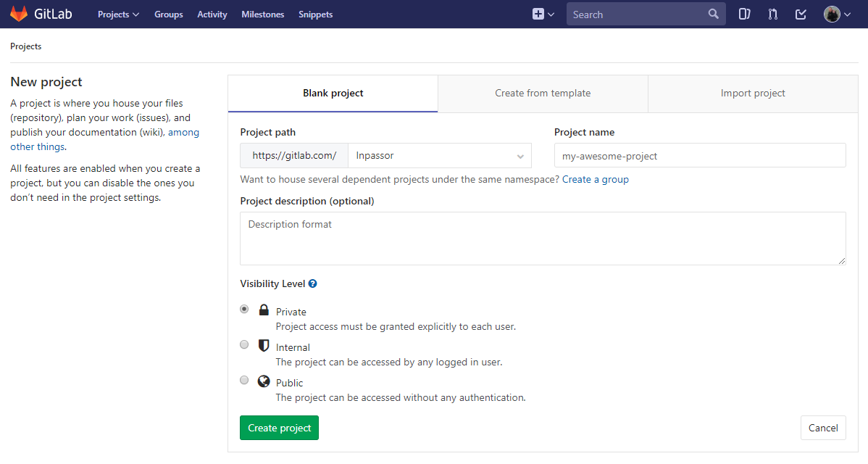The height and width of the screenshot is (464, 868).
Task: Focus the Project name input field
Action: (699, 156)
